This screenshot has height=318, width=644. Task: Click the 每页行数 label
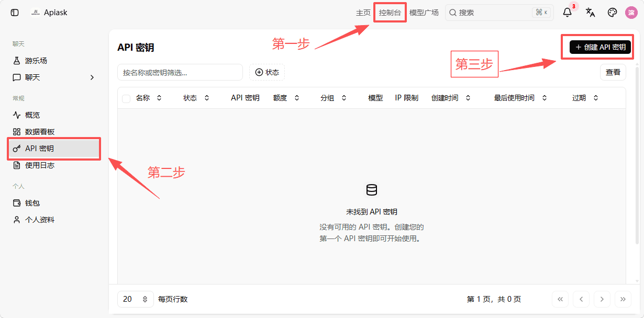[x=173, y=299]
